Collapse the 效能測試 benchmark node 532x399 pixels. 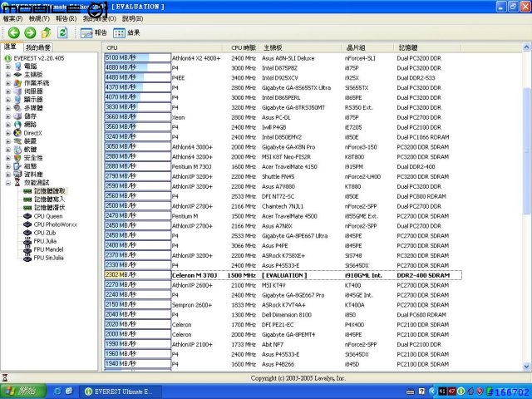coord(7,183)
